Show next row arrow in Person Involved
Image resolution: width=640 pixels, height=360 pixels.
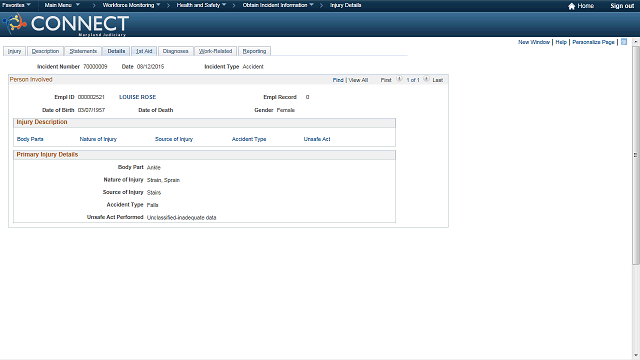pos(426,79)
